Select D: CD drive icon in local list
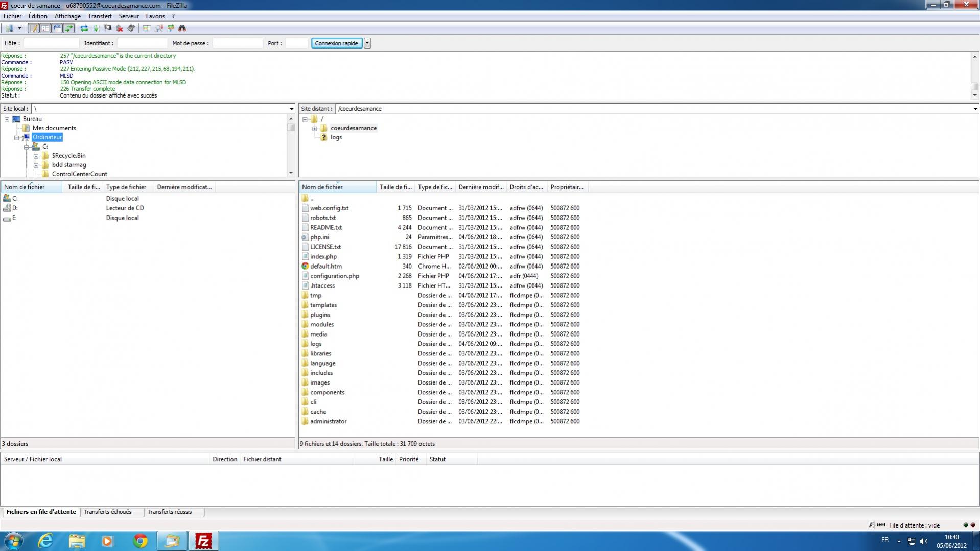The image size is (980, 551). [7, 208]
